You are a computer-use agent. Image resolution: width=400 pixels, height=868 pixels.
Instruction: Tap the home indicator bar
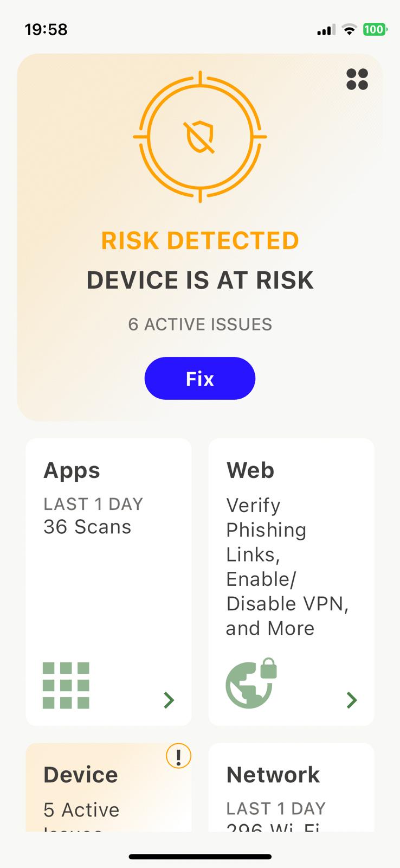pos(200,857)
